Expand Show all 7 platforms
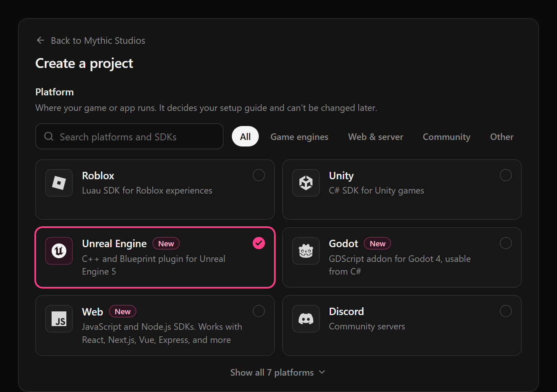557x392 pixels. tap(278, 372)
